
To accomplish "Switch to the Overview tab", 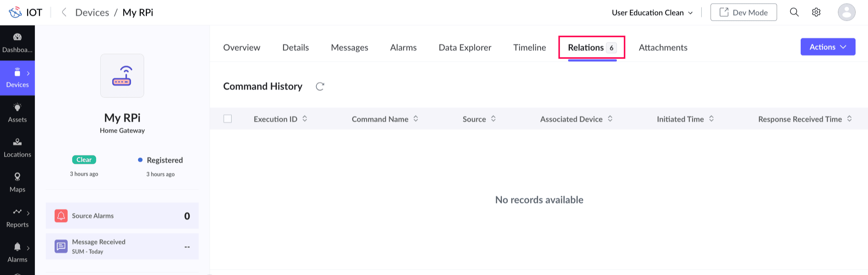I will coord(242,48).
